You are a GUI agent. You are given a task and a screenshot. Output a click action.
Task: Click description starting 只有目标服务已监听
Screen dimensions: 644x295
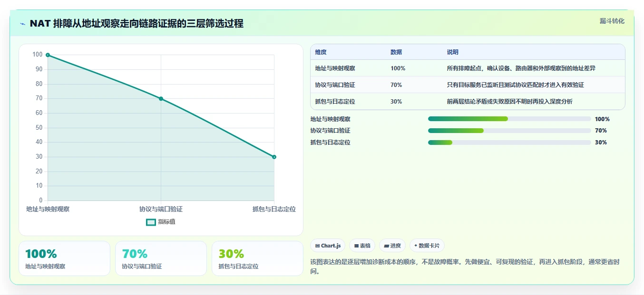tap(515, 85)
